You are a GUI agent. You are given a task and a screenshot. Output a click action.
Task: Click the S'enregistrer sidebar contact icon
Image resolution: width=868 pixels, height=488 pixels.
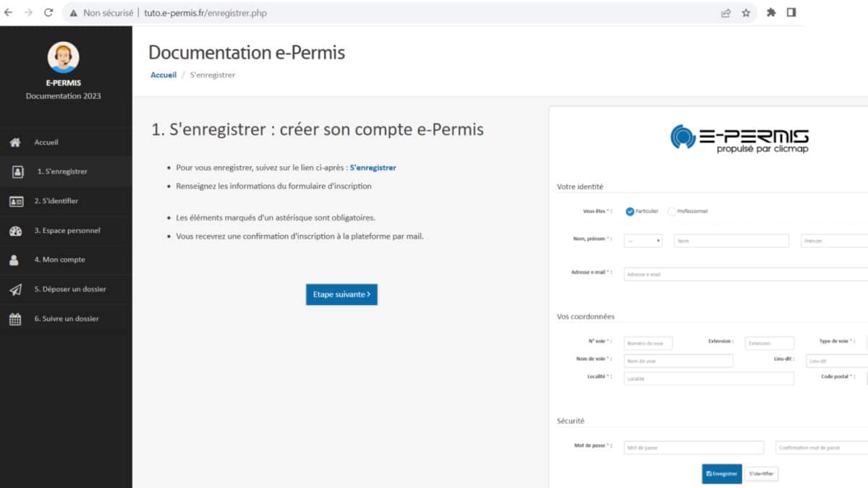[18, 172]
